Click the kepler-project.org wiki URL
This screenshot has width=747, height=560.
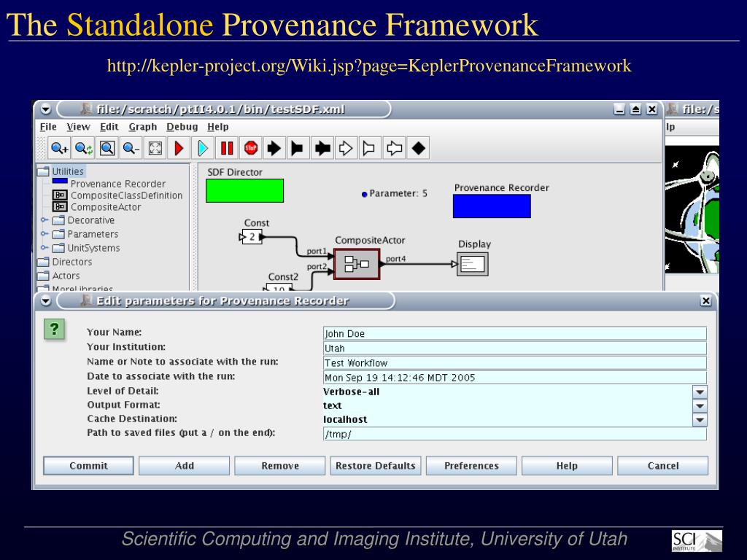click(x=369, y=66)
